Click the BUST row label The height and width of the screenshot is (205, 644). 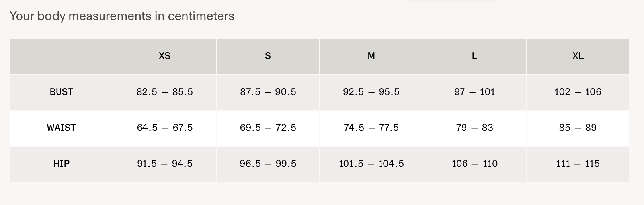tap(61, 92)
